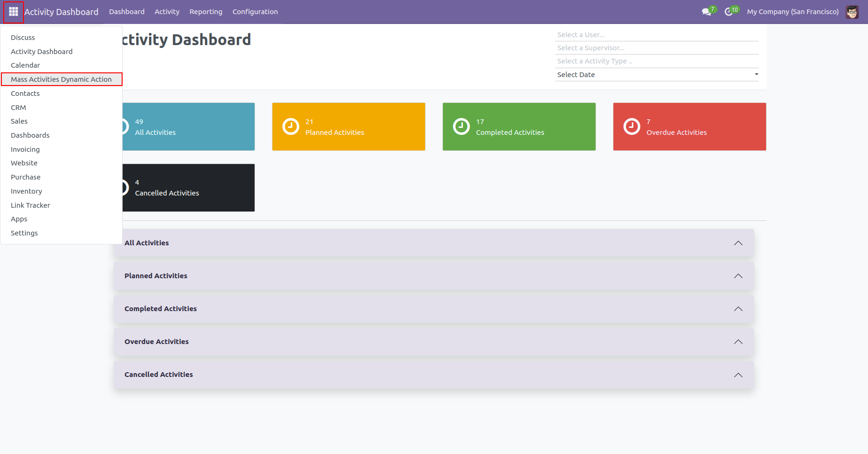Click the clock icon on Overdue Activities card
The image size is (868, 454).
[632, 126]
